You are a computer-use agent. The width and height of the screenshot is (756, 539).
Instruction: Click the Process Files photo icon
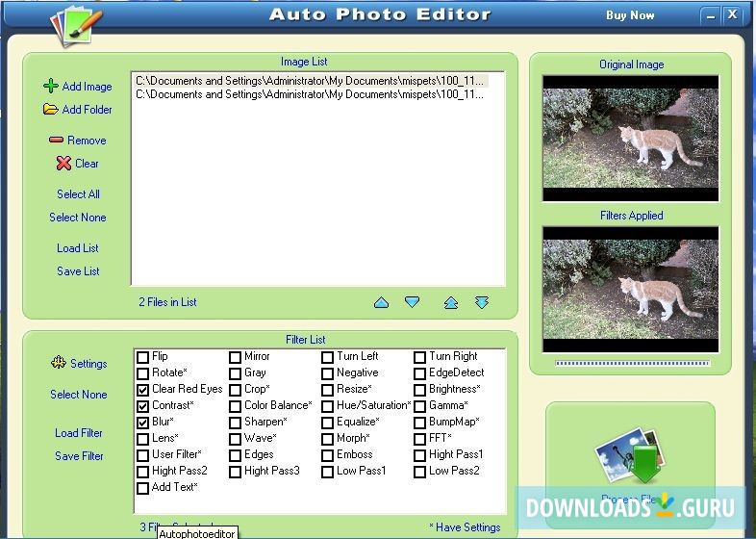point(631,456)
